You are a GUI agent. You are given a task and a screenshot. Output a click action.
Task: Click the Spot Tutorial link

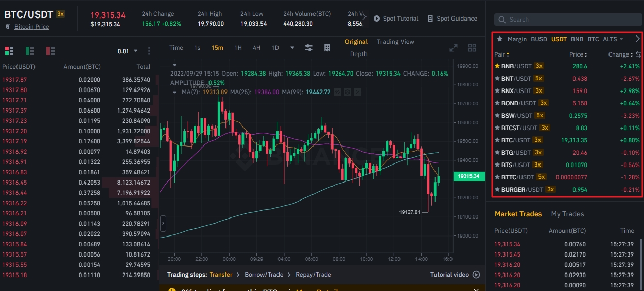[396, 19]
